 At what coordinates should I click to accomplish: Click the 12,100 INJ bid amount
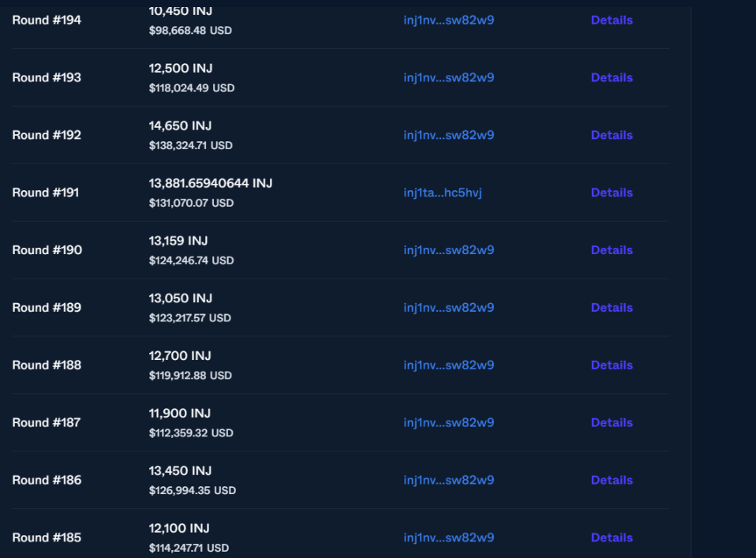(x=179, y=528)
